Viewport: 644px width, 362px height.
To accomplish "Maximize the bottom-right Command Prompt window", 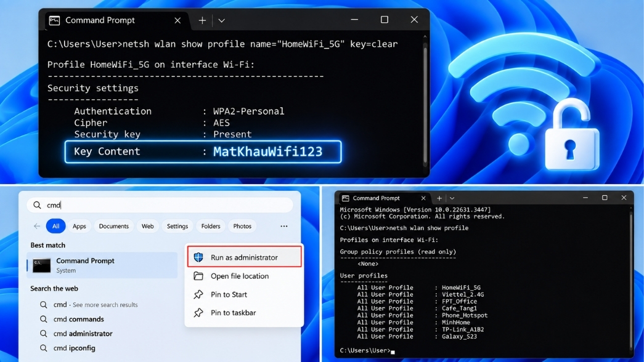I will pyautogui.click(x=605, y=198).
